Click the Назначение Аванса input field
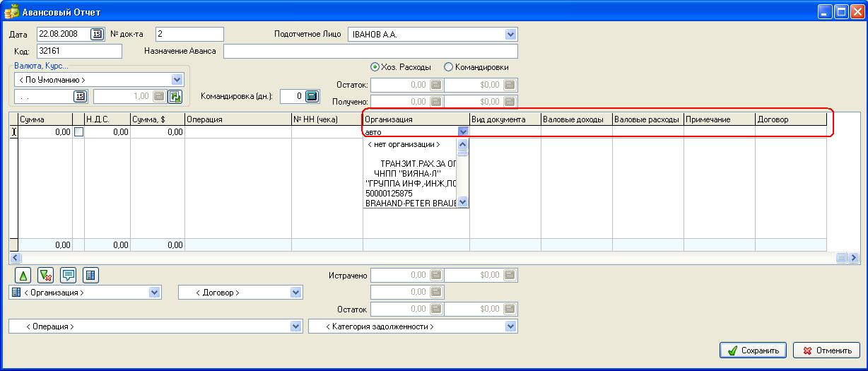This screenshot has width=868, height=371. point(370,51)
